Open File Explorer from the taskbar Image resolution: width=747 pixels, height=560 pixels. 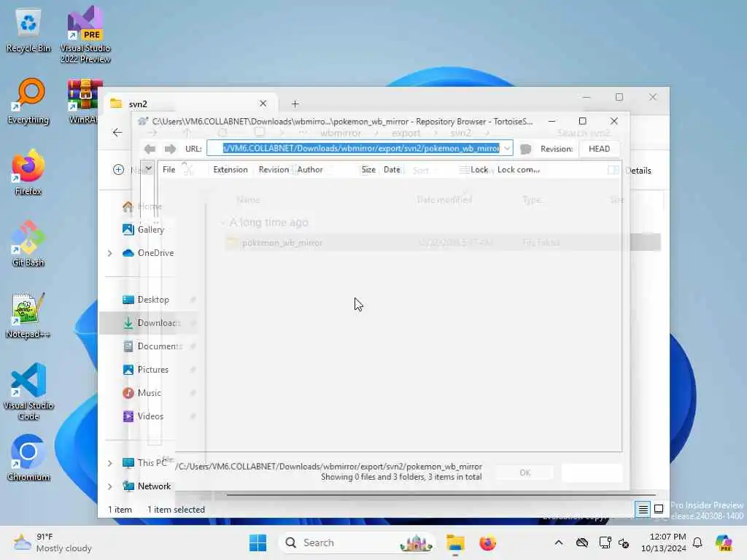tap(455, 542)
